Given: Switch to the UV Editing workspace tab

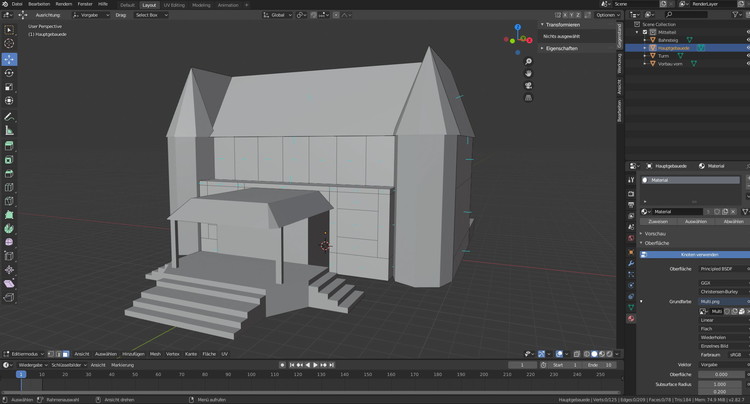Looking at the screenshot, I should [177, 4].
